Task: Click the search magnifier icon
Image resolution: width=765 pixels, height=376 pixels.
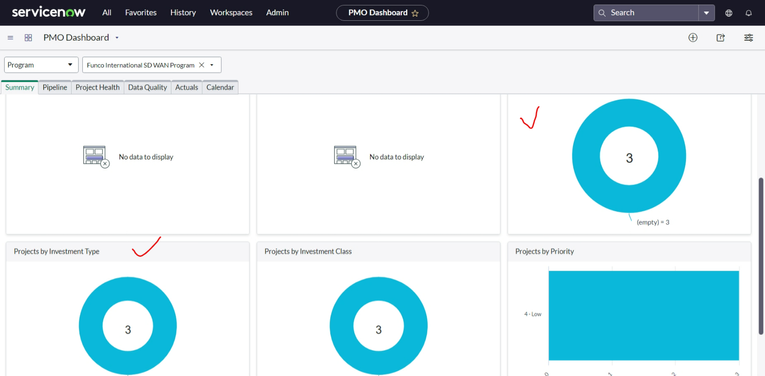Action: tap(602, 13)
